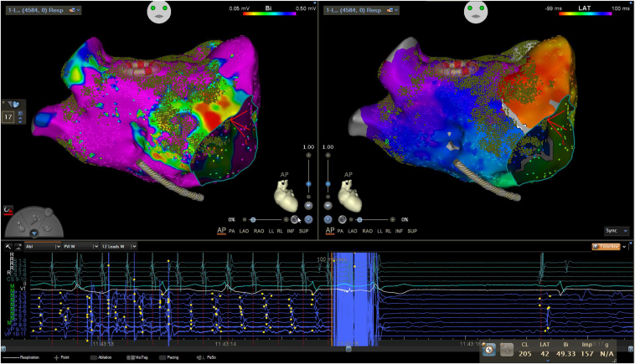The width and height of the screenshot is (635, 364).
Task: Click the AP heart model icon in right pane
Action: pos(349,197)
